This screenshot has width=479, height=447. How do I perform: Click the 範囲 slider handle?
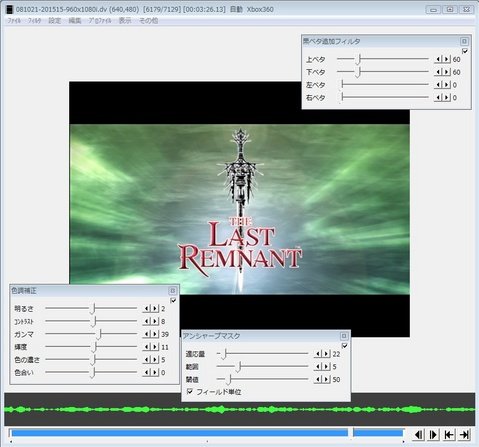239,367
